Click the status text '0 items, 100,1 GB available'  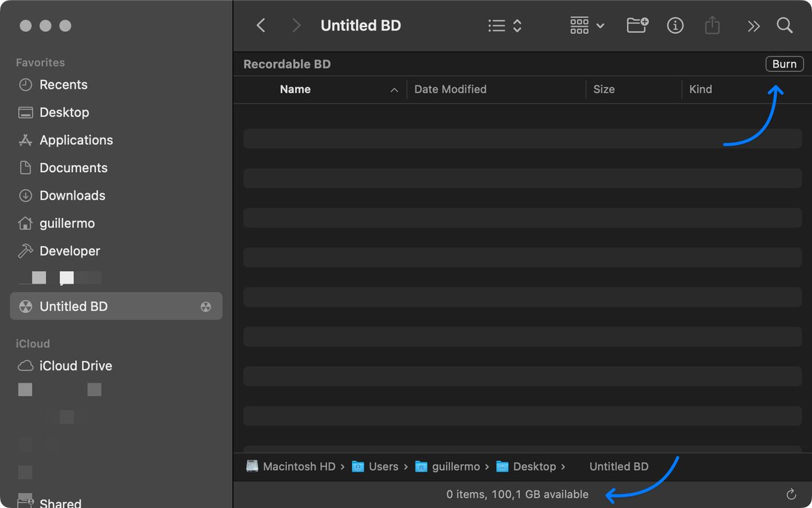(x=518, y=494)
